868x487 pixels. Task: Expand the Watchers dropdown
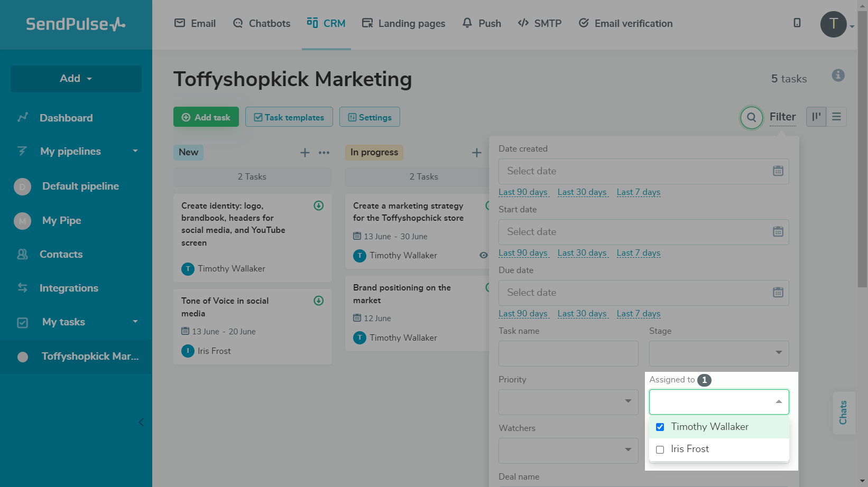(x=568, y=450)
